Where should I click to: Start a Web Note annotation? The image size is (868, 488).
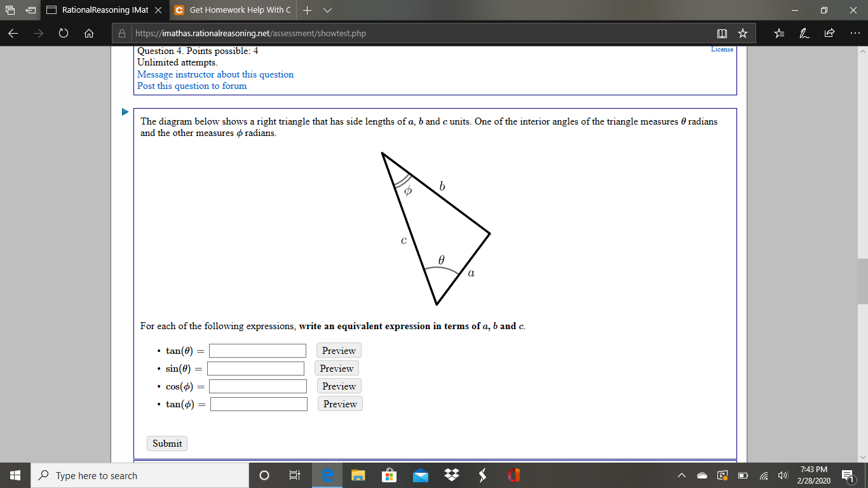pos(804,33)
